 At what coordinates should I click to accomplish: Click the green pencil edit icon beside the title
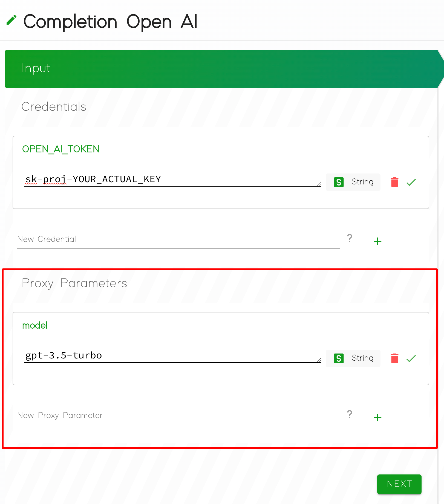point(11,20)
